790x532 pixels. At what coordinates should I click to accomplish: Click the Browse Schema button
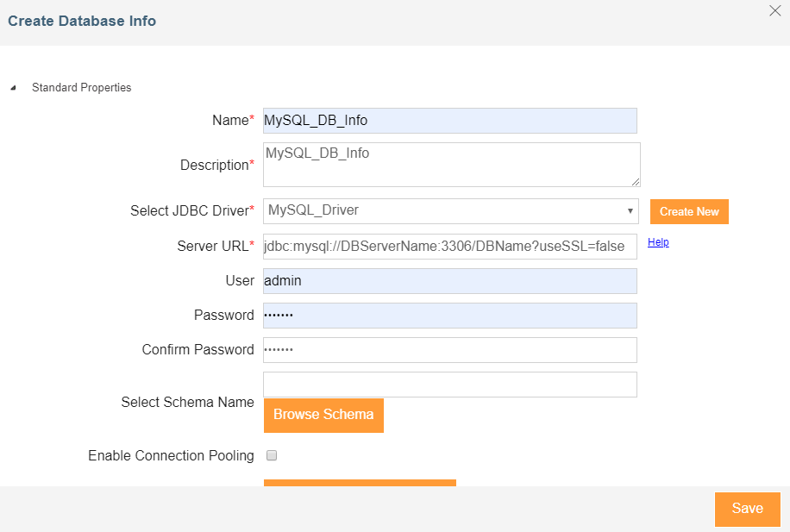(323, 415)
